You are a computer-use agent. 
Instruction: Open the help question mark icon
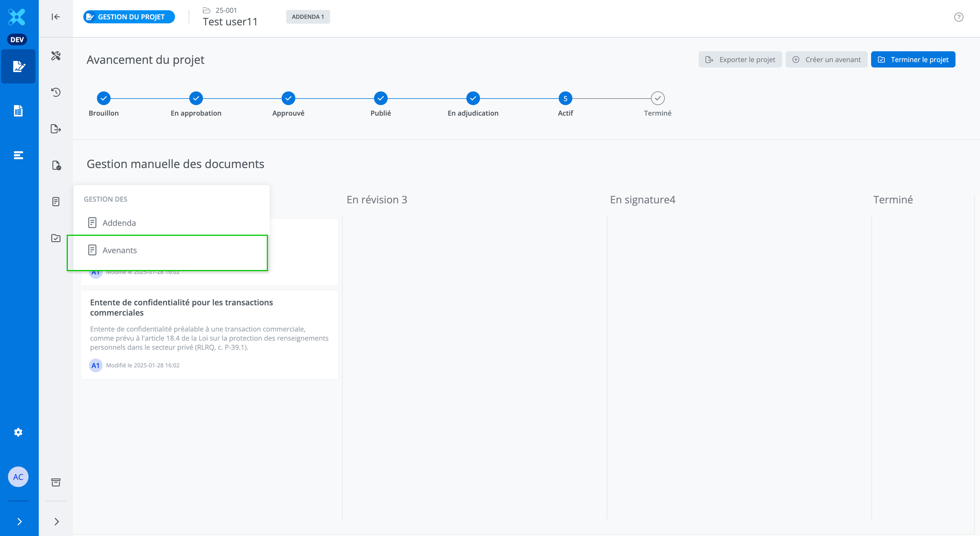tap(959, 17)
